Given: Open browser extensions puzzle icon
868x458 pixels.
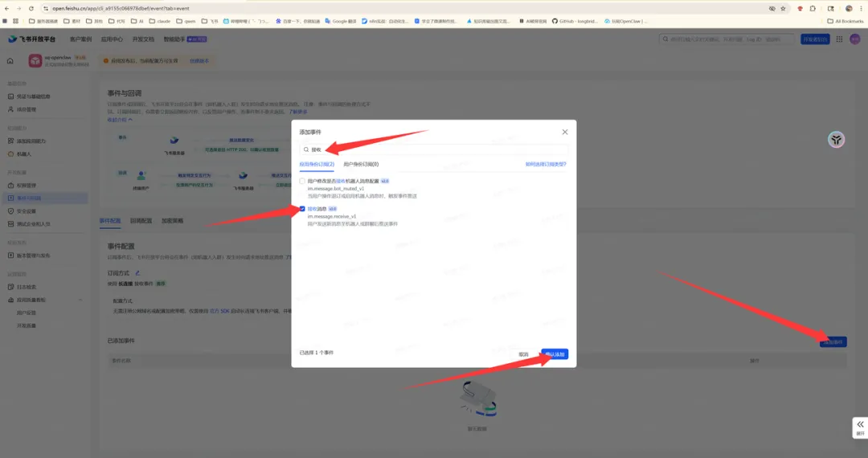Looking at the screenshot, I should click(813, 8).
